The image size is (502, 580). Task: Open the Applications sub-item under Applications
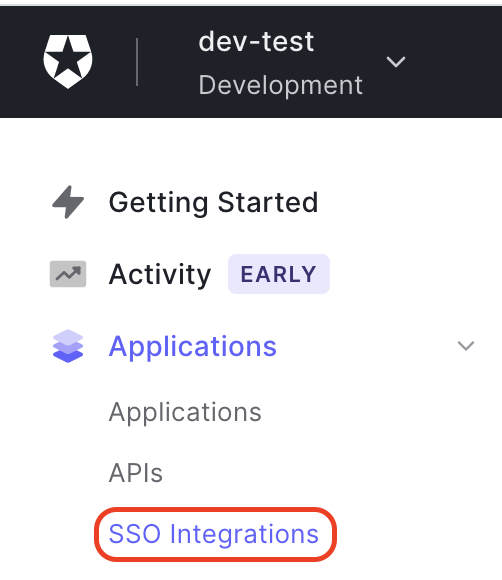pos(185,412)
